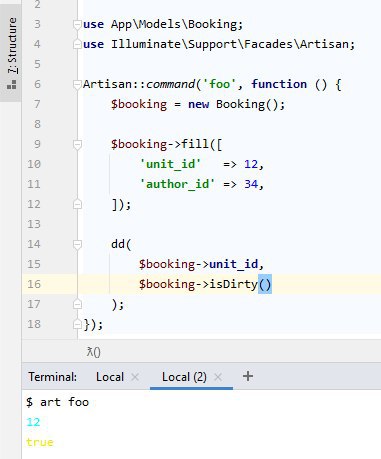The width and height of the screenshot is (381, 459).
Task: Add a new terminal session with plus
Action: coord(248,376)
